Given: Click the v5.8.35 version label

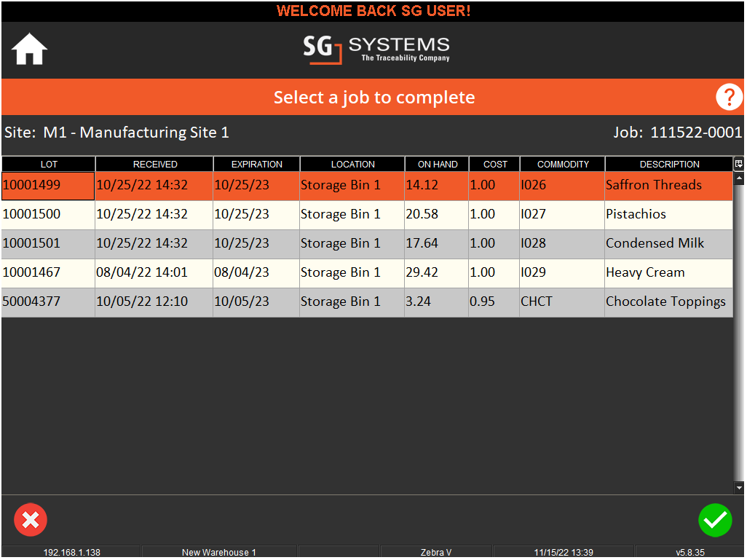Looking at the screenshot, I should 689,553.
